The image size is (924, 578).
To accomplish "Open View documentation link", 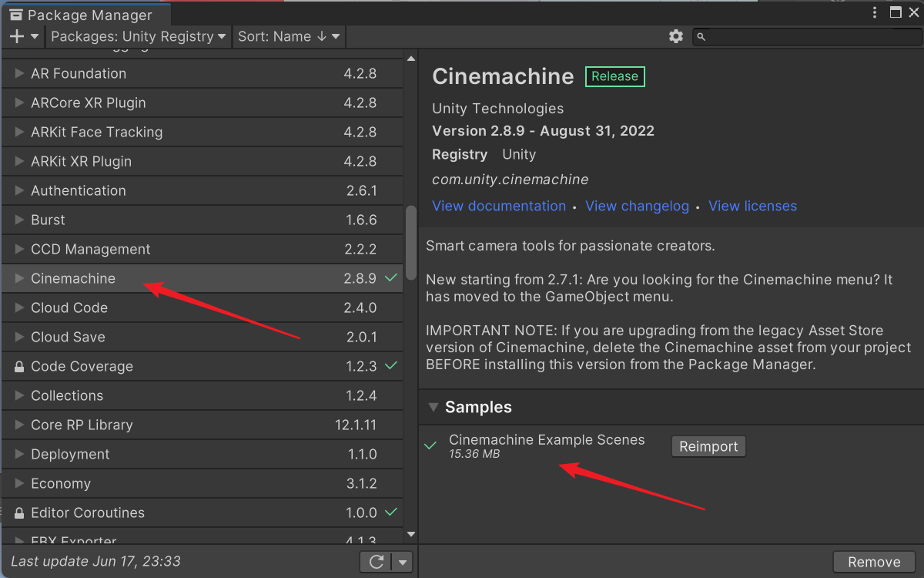I will tap(499, 206).
